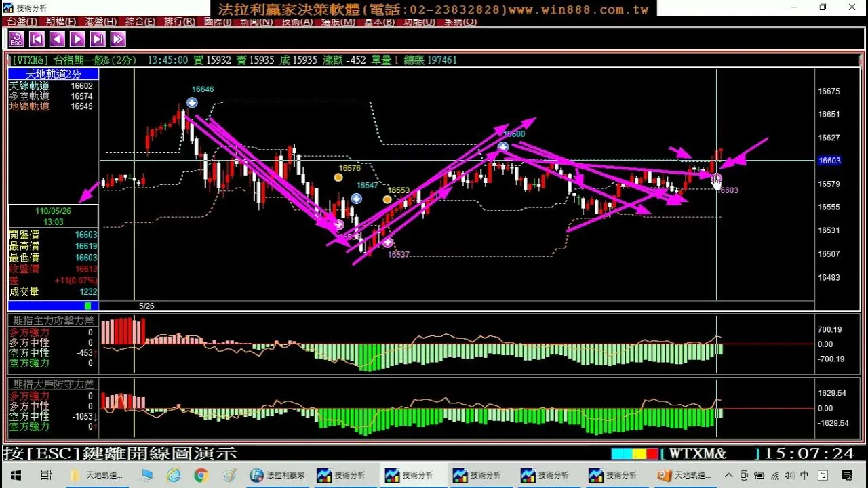Click the 5/26 date axis label
Viewport: 868px width, 488px height.
tap(146, 306)
